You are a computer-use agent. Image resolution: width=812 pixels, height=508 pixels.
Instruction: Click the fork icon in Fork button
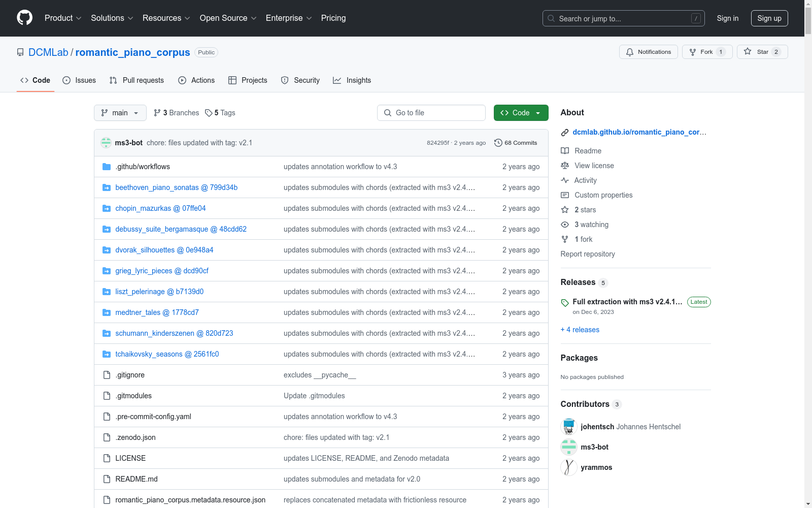[693, 52]
